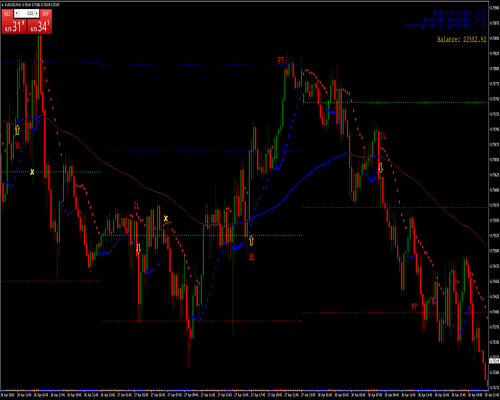
Task: Select the yellow up arrow above the bottom-center 1L label
Action: (251, 241)
